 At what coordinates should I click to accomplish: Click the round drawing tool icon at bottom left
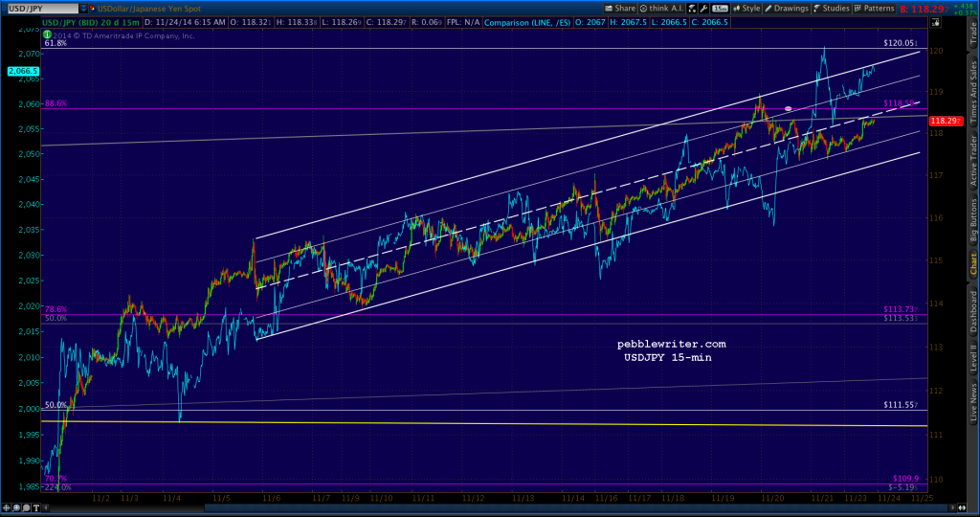26,507
